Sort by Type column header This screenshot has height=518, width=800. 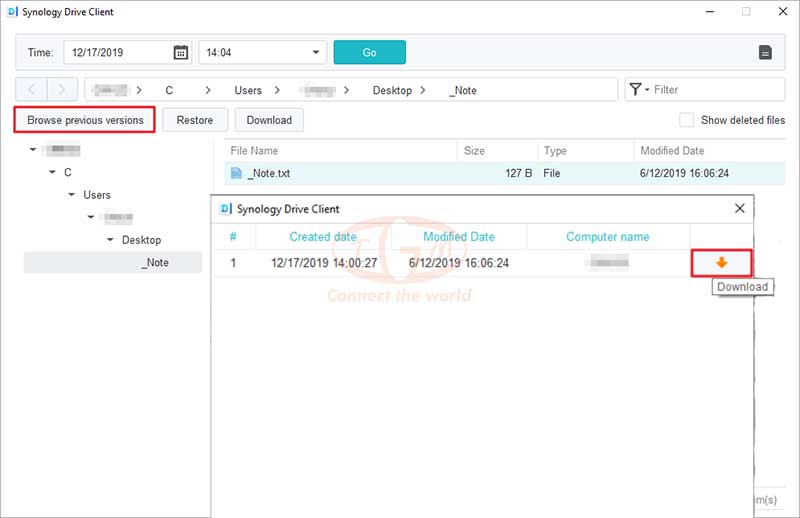click(586, 151)
